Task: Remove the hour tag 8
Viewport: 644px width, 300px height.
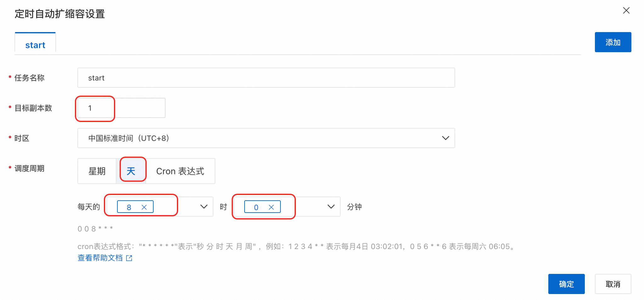Action: tap(144, 207)
